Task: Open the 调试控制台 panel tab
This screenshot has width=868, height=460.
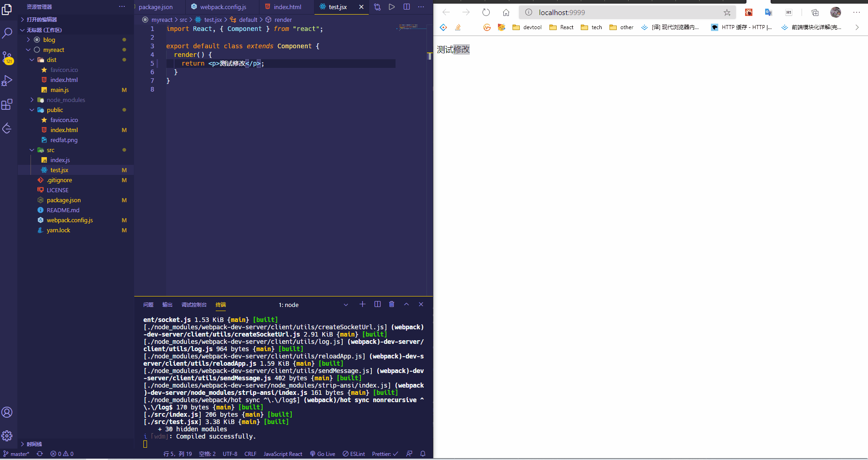Action: click(194, 305)
